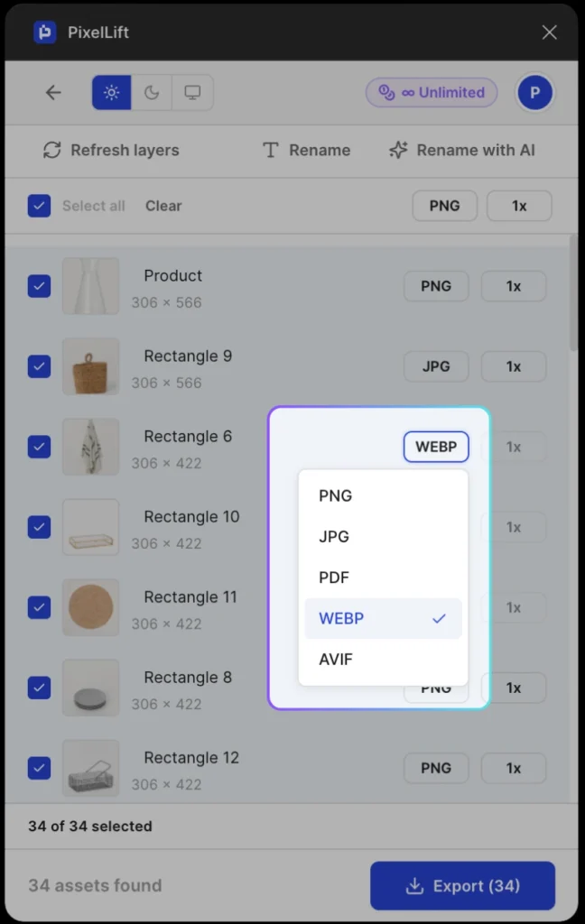Click the Rectangle 8 dish thumbnail

pyautogui.click(x=91, y=688)
